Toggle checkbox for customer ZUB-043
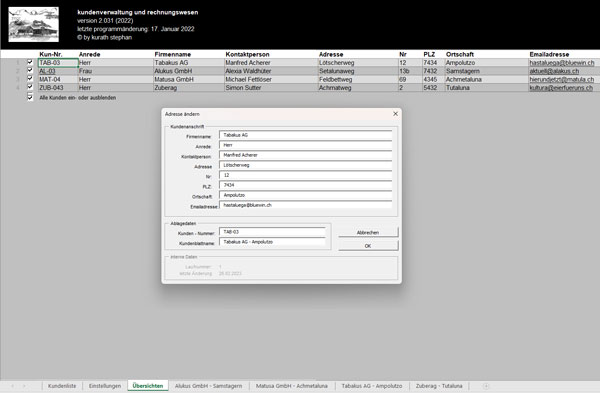The height and width of the screenshot is (393, 600). tap(30, 87)
